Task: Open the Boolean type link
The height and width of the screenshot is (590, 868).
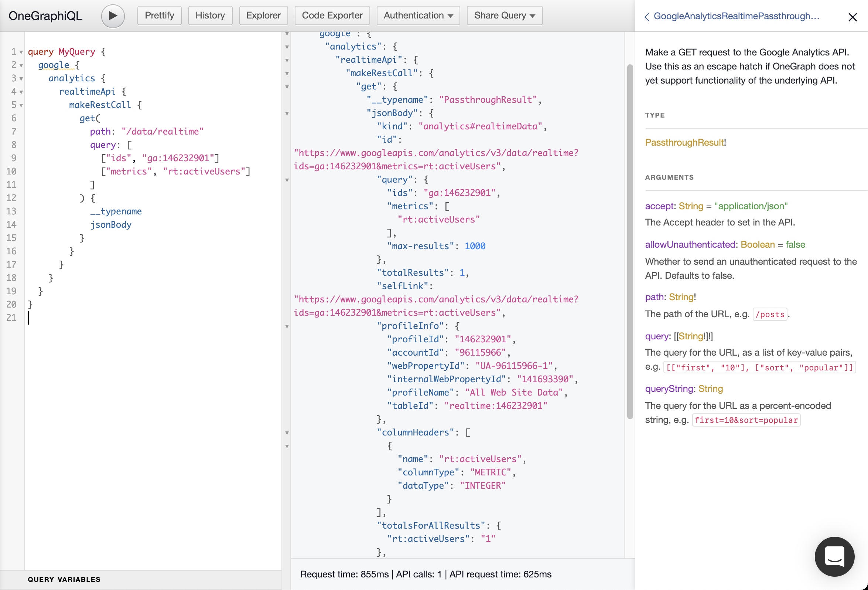Action: pos(758,244)
